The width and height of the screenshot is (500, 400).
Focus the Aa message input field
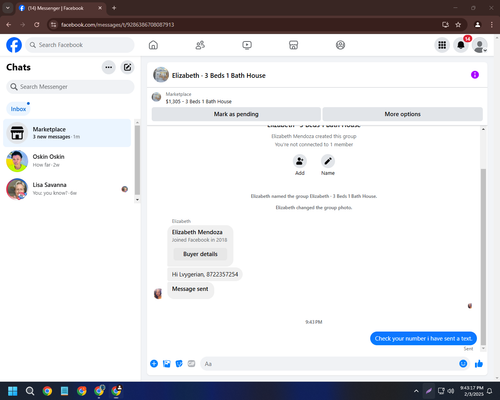tap(330, 364)
